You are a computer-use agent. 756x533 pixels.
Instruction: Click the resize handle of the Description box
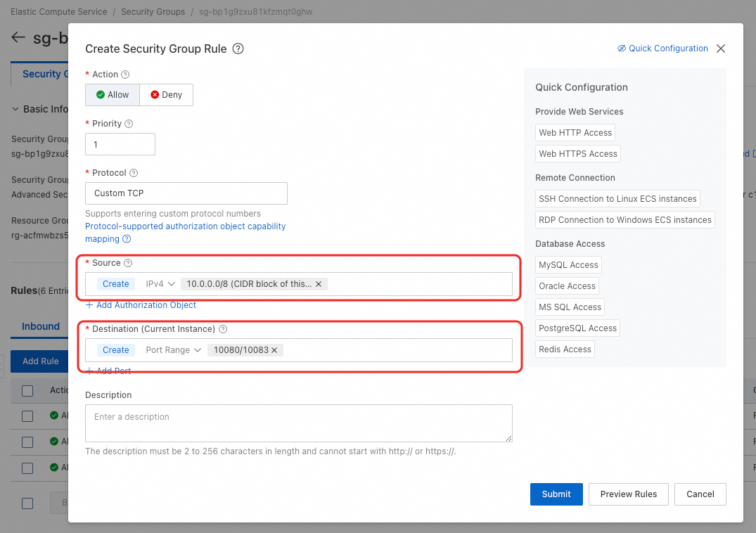pos(508,438)
